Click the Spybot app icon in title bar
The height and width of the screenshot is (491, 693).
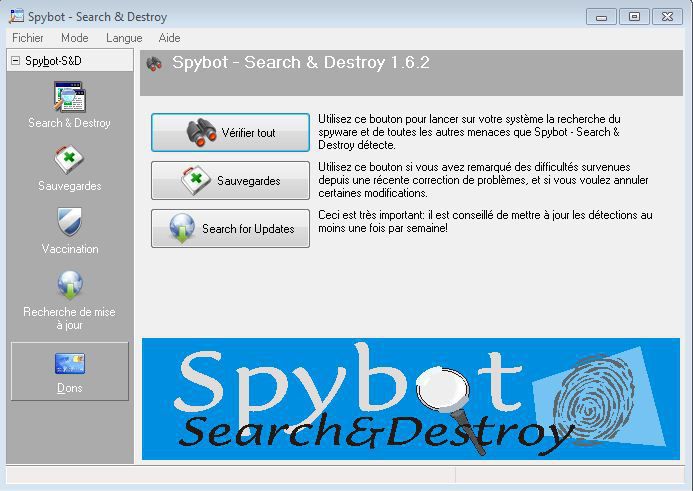16,16
